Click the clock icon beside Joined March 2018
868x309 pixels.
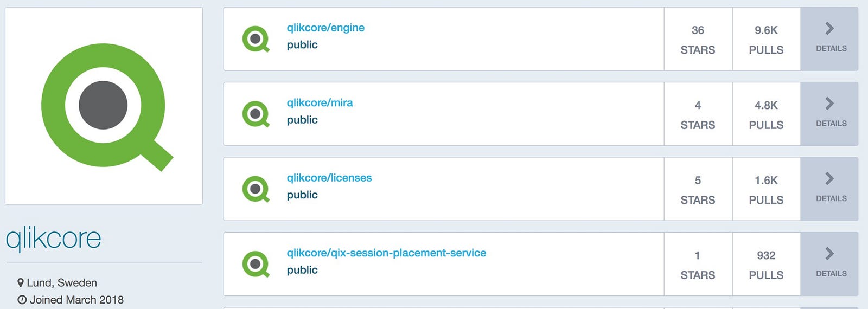(x=22, y=300)
